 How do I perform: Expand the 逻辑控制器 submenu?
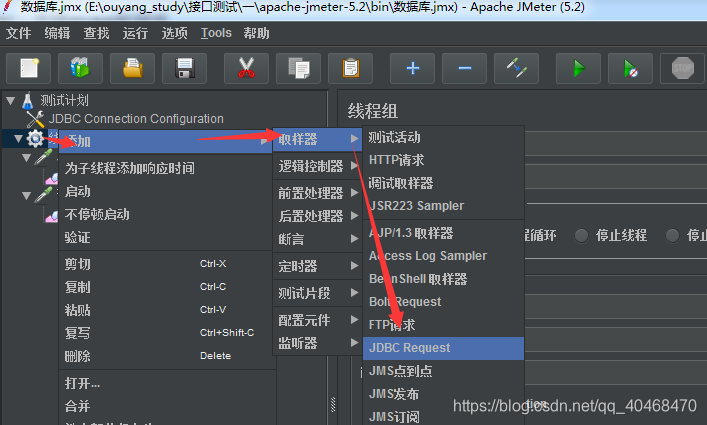(318, 166)
